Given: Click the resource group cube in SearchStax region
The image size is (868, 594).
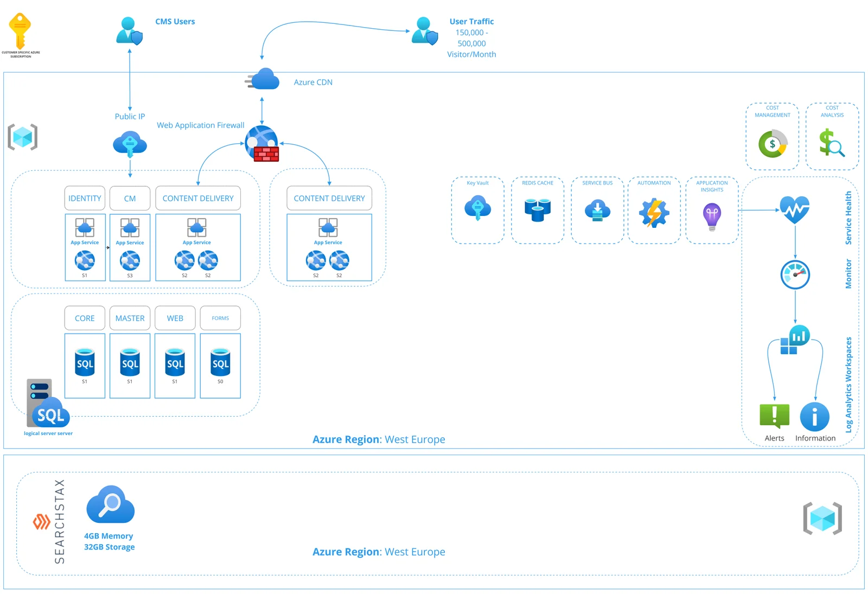Looking at the screenshot, I should click(822, 519).
